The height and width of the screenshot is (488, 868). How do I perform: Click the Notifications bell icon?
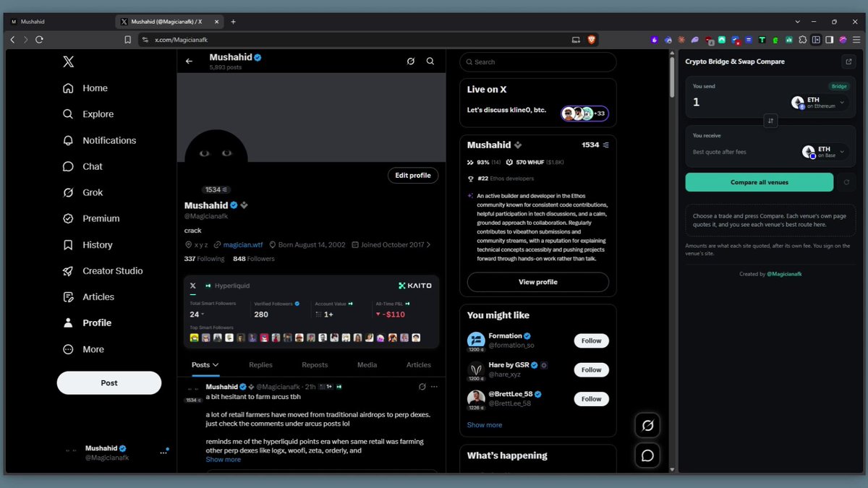(68, 140)
